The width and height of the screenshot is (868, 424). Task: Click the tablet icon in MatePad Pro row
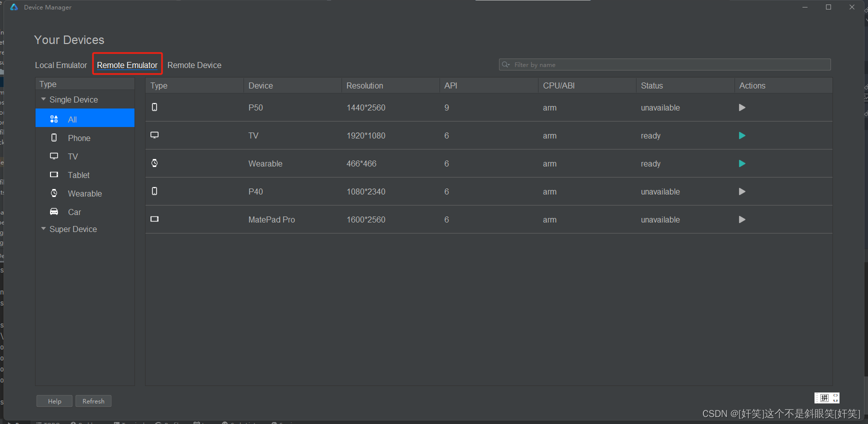click(154, 219)
